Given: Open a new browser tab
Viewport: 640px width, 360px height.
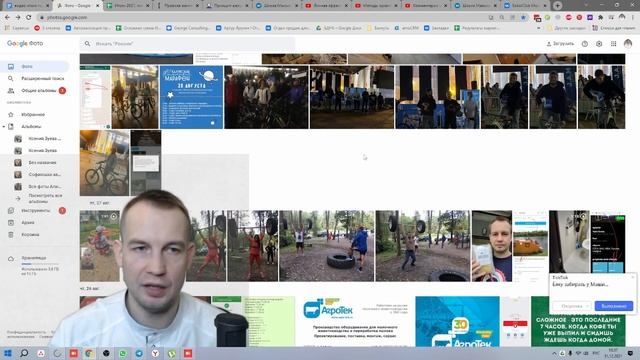Looking at the screenshot, I should [x=558, y=6].
